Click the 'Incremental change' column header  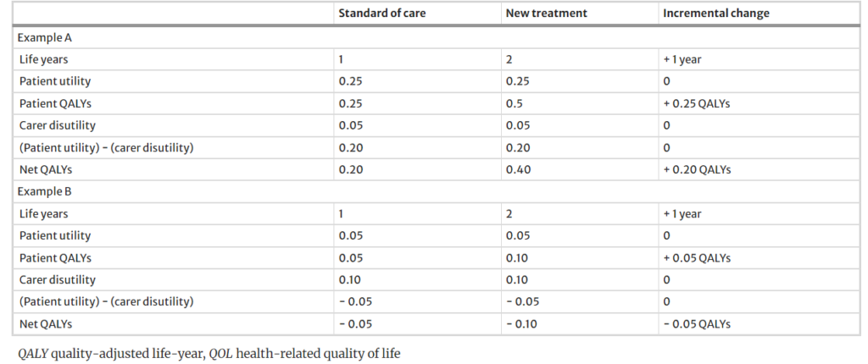(x=716, y=14)
